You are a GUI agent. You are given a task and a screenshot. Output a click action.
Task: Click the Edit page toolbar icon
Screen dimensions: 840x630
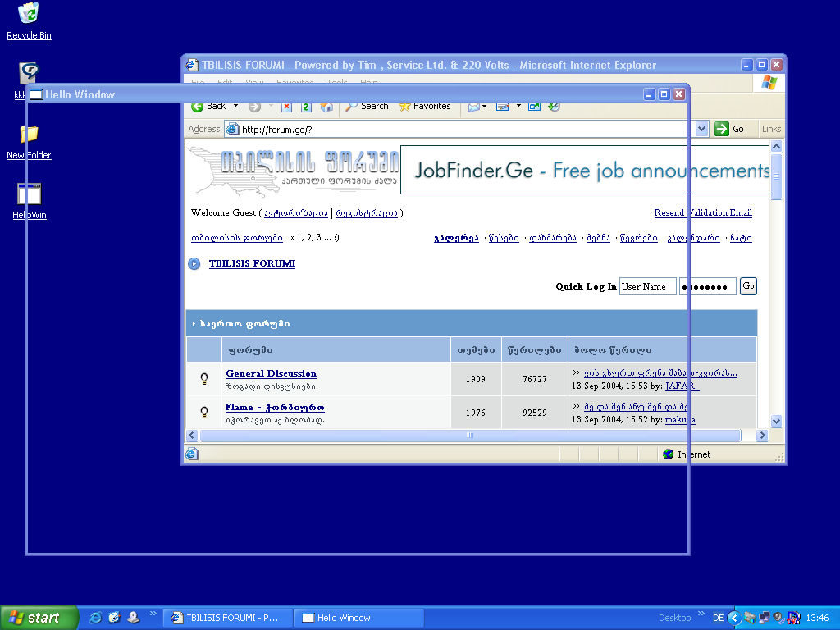pos(503,107)
